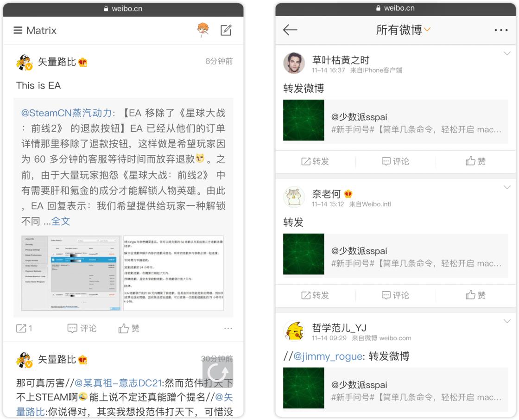Select the weibo.cn address bar in right window

(x=396, y=8)
